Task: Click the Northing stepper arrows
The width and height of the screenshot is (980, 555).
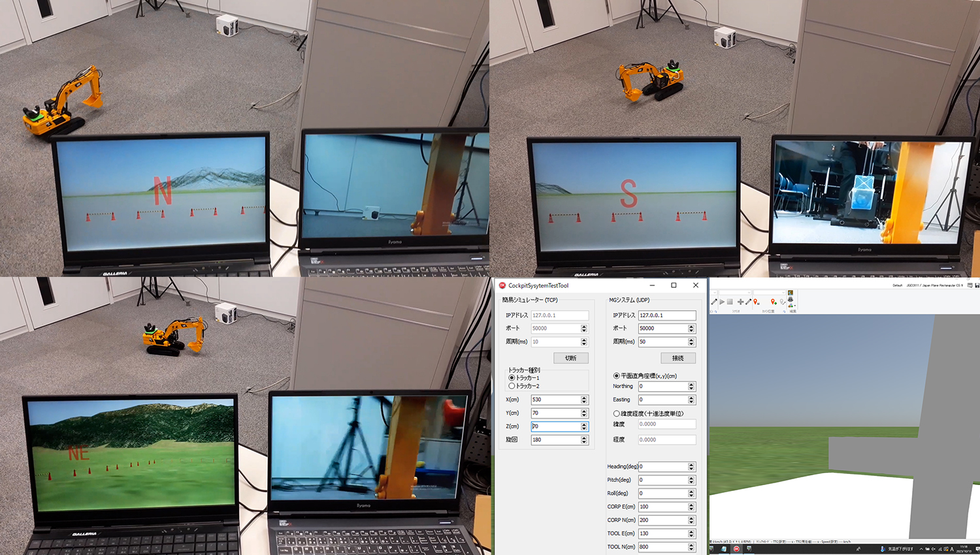Action: coord(691,387)
